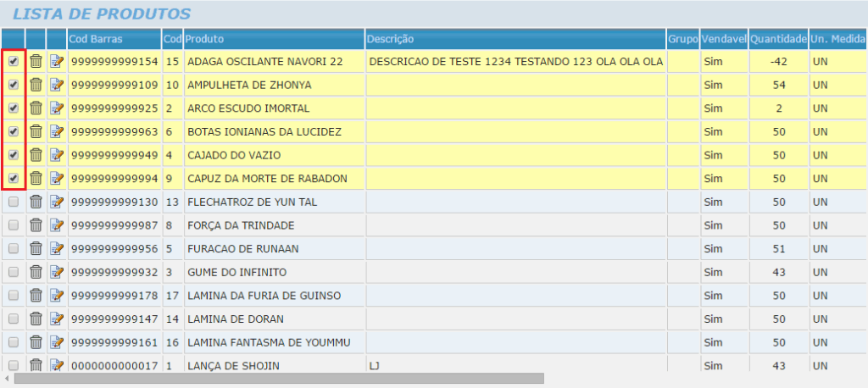
Task: Check the FLECHATROZ DE YUN TAL checkbox
Action: [x=14, y=202]
